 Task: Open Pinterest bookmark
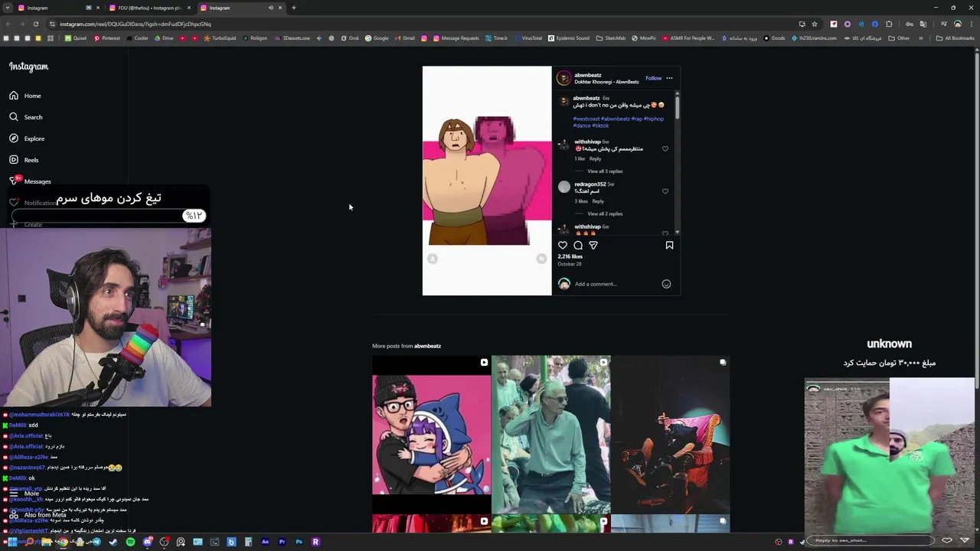coord(107,38)
